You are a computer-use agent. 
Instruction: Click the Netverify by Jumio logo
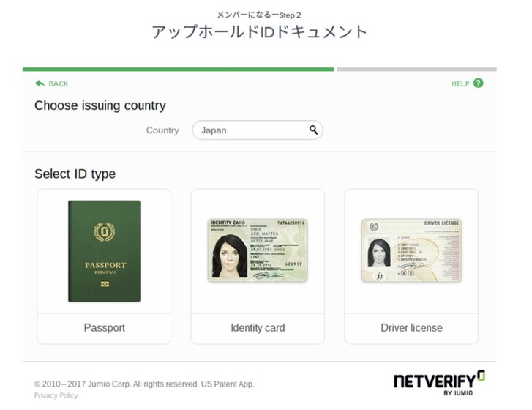(439, 383)
